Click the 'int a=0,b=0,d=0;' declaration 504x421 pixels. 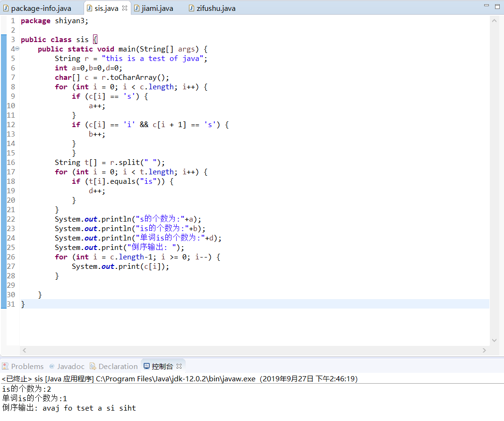tap(88, 68)
